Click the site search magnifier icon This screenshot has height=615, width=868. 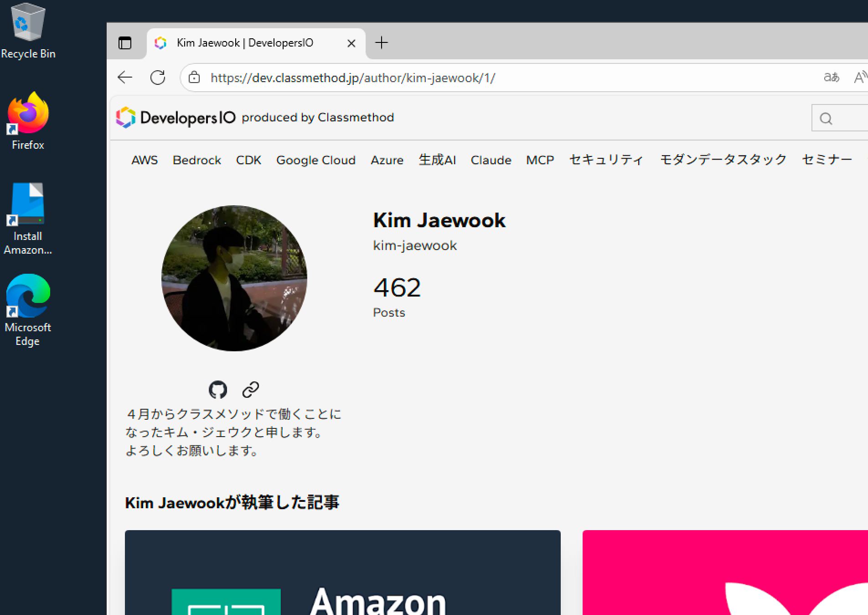[x=826, y=119]
